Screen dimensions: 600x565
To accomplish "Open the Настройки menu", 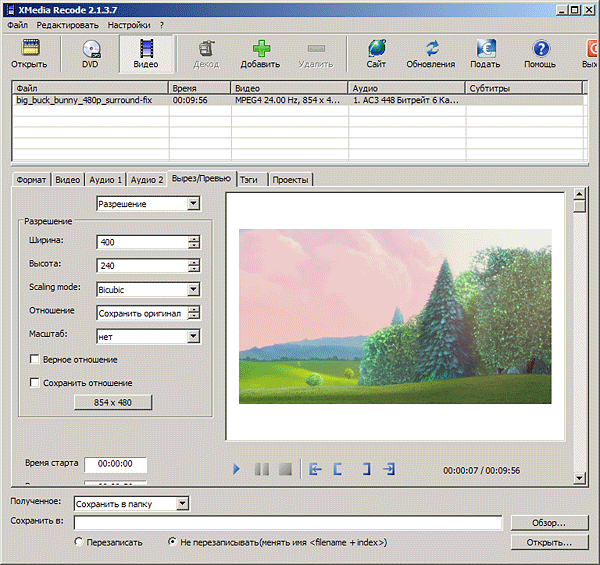I will click(x=129, y=25).
